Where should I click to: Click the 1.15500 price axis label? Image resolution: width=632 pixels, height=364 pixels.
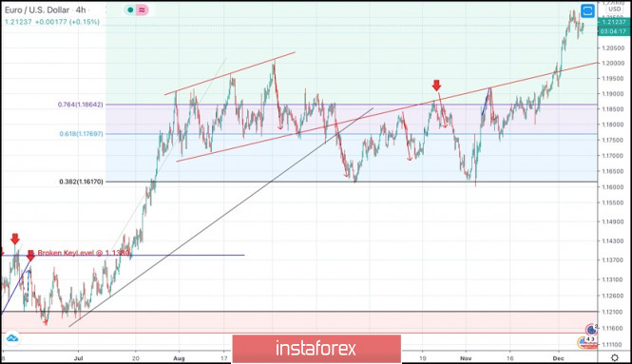(x=613, y=202)
